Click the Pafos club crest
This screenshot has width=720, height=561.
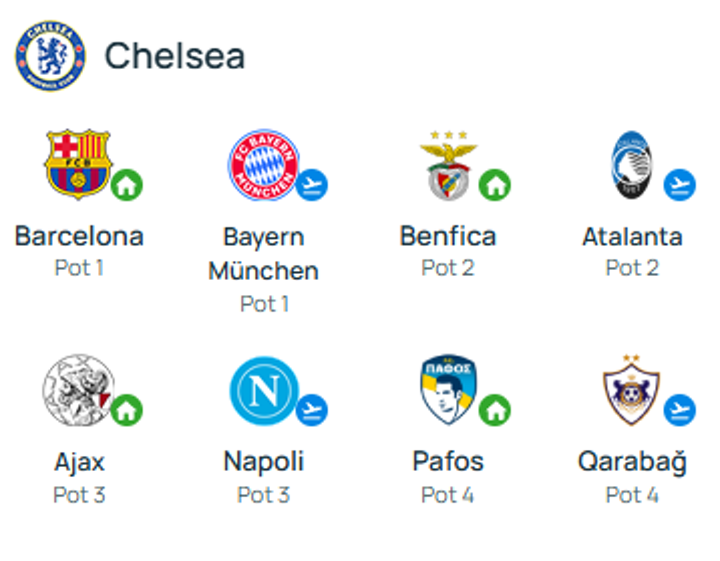[447, 390]
